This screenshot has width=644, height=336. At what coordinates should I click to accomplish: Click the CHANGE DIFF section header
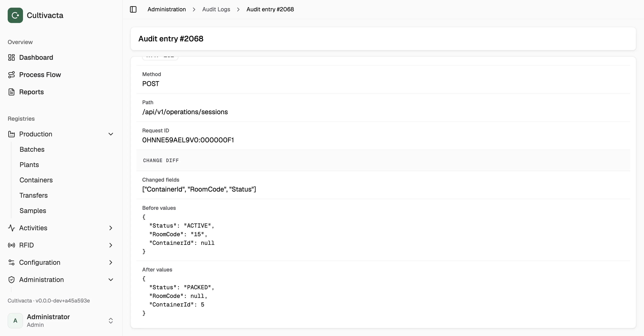tap(161, 160)
